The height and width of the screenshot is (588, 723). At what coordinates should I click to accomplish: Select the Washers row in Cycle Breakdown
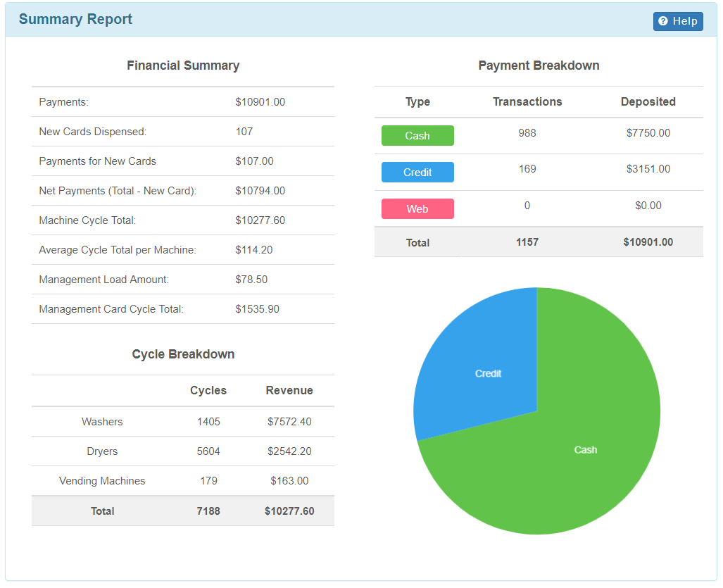[102, 422]
